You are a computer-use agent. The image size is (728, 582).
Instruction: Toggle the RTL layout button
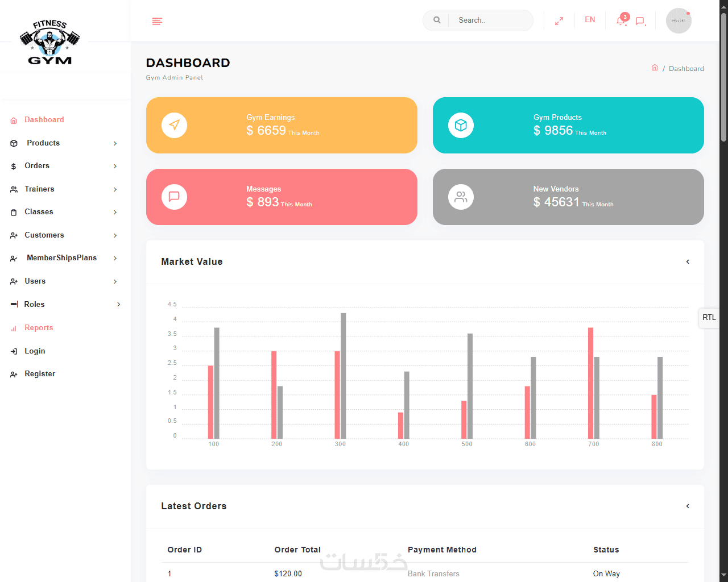click(x=709, y=317)
